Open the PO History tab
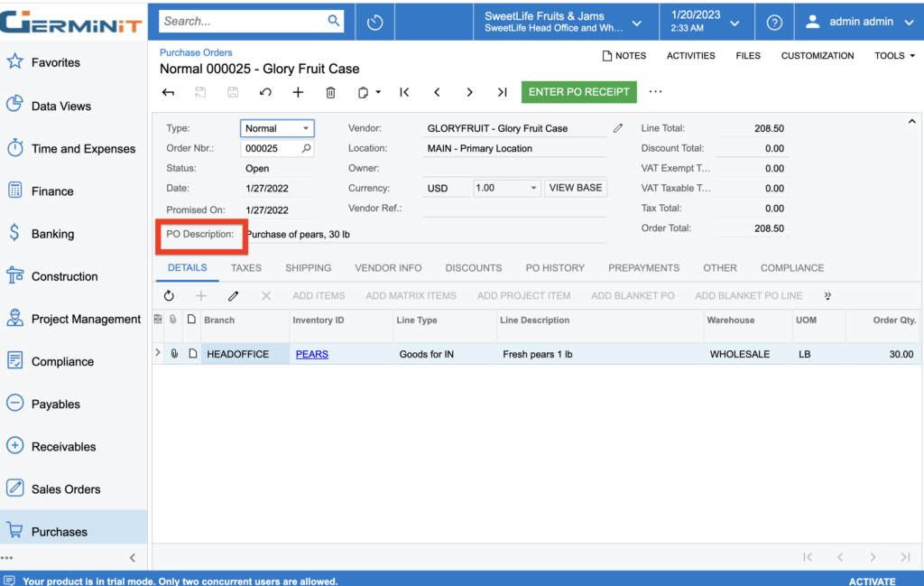 point(555,268)
